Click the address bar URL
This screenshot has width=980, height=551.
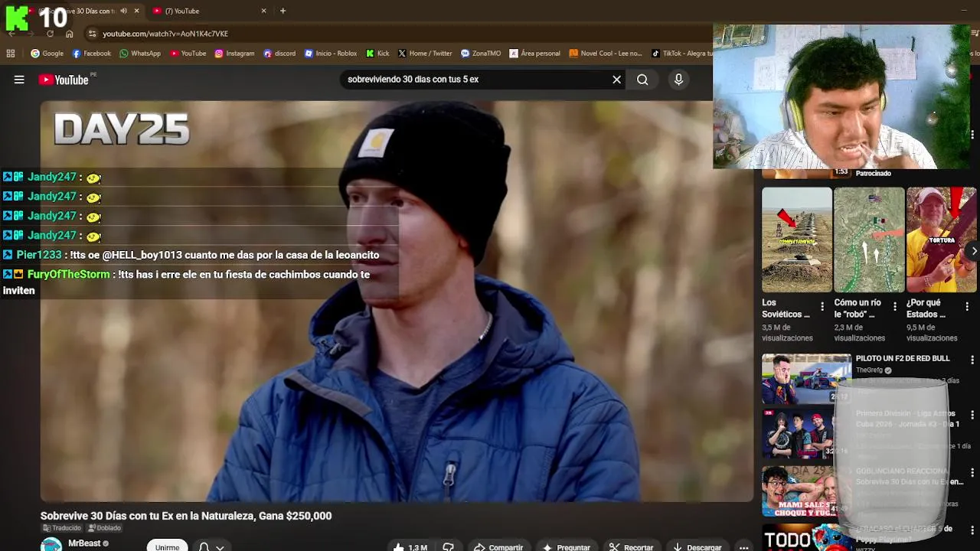(165, 34)
